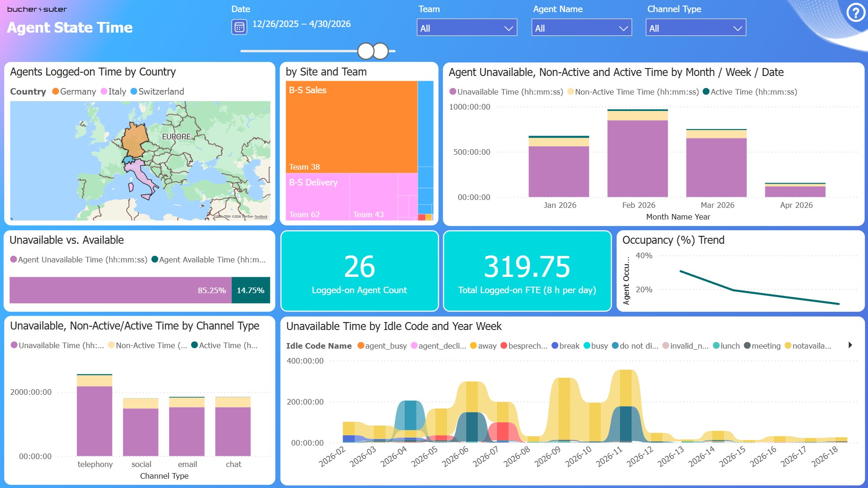Click the date range 12/26/2025 – 4/30/2026 text
This screenshot has width=868, height=488.
302,24
